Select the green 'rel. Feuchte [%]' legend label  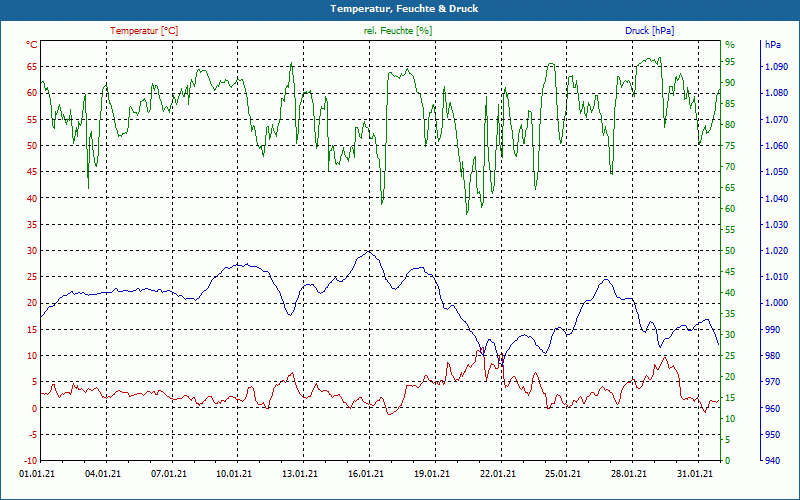tap(397, 31)
